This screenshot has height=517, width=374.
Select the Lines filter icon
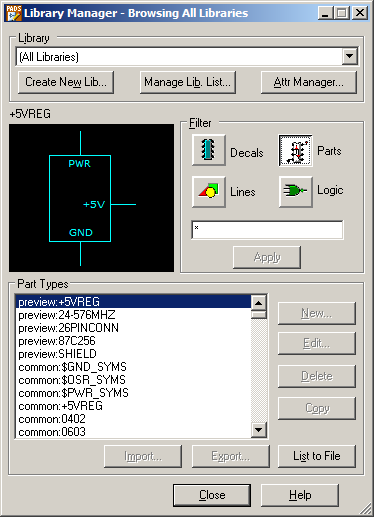tap(209, 192)
